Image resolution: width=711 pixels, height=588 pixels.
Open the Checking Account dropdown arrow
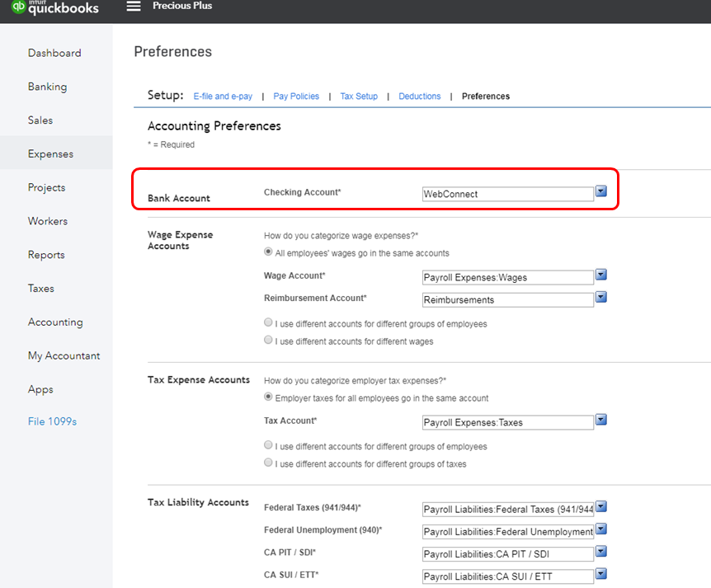coord(601,191)
